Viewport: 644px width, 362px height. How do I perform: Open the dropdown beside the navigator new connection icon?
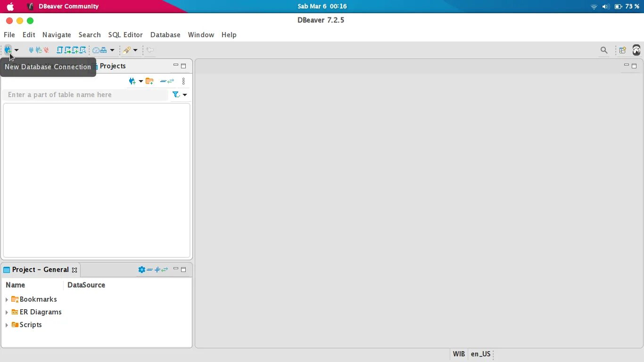tap(140, 81)
